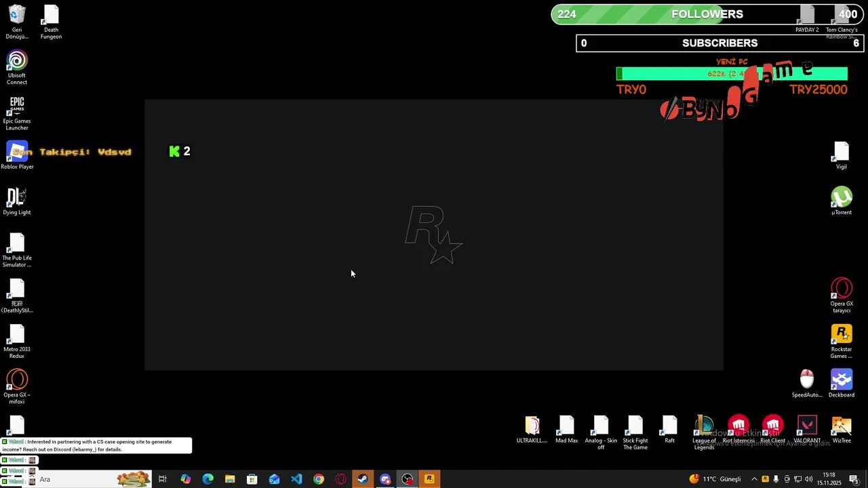Open Visual Studio Code from the taskbar
868x488 pixels.
click(x=296, y=479)
